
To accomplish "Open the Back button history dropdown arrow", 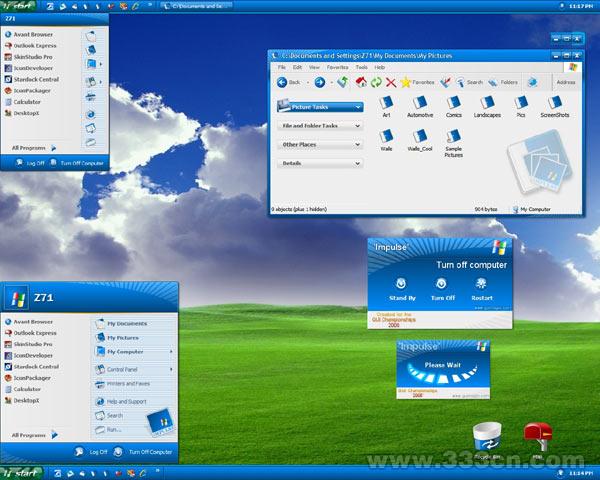I will [307, 82].
